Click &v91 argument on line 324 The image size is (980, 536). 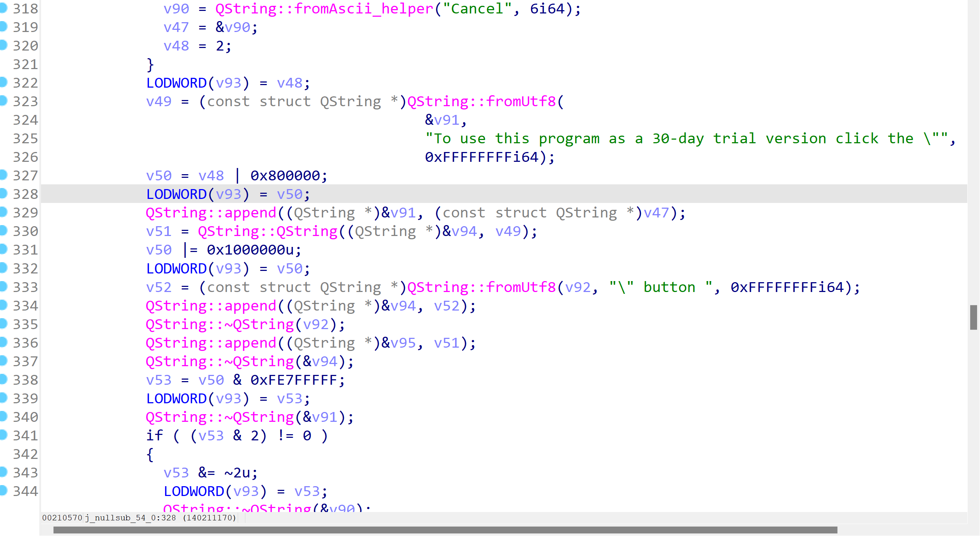tap(442, 120)
